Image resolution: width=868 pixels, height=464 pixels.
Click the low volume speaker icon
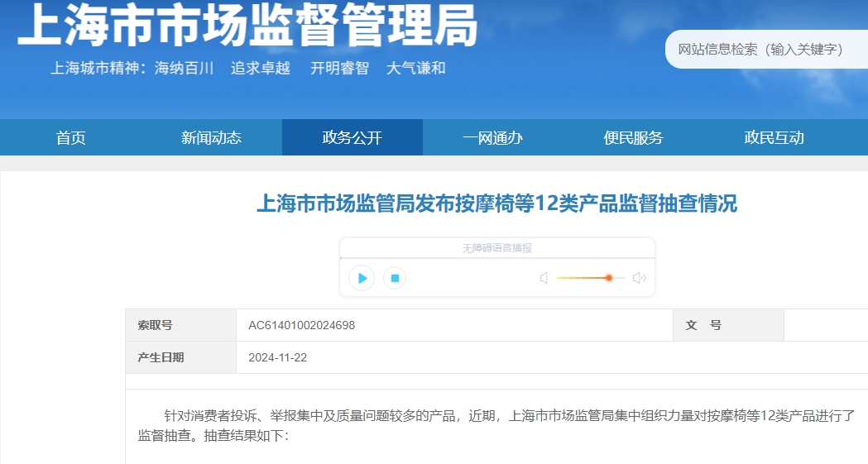[544, 278]
